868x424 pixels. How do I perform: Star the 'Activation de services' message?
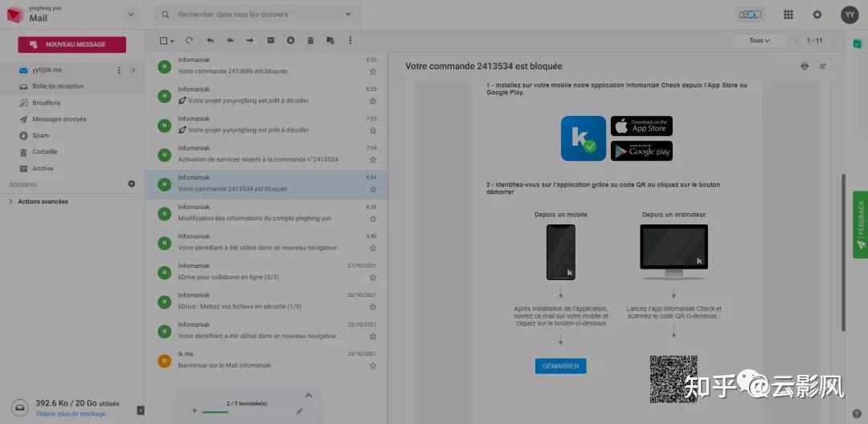click(373, 159)
